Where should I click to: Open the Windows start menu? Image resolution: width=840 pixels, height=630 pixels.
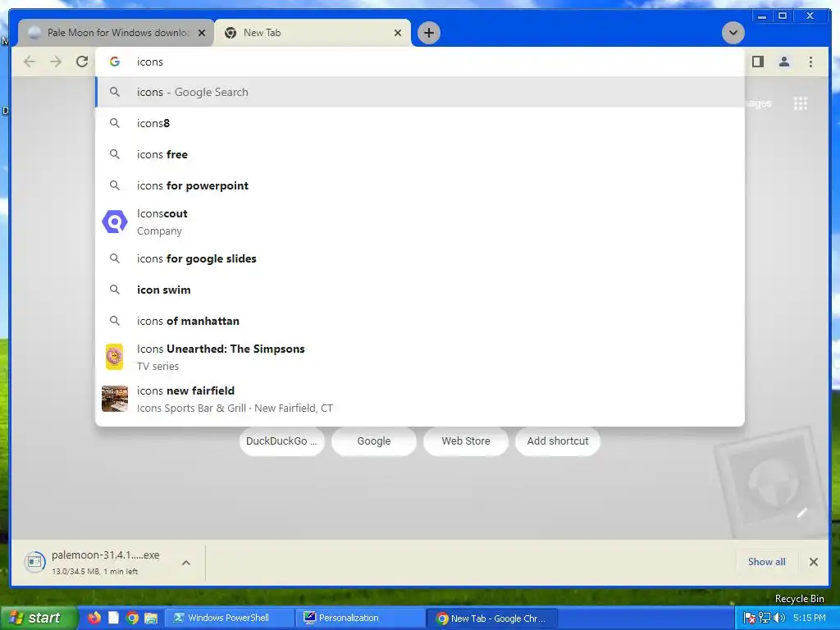pyautogui.click(x=38, y=618)
